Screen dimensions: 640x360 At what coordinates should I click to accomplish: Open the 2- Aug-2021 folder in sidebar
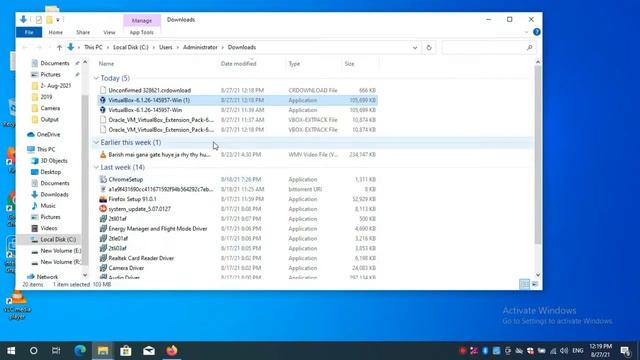tap(56, 86)
